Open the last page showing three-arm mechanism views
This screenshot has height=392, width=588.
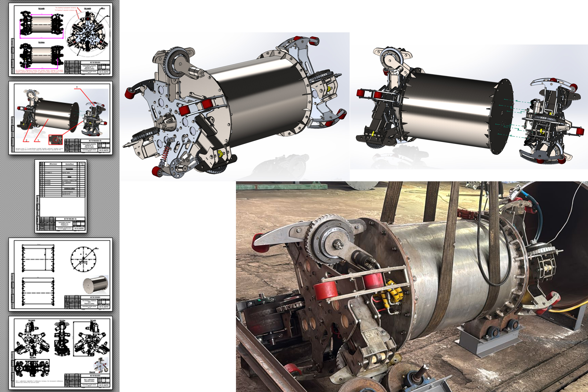(x=61, y=352)
